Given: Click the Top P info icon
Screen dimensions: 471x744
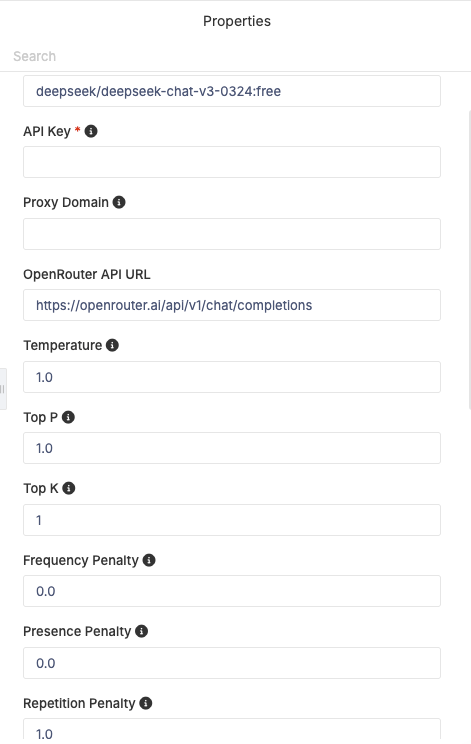Looking at the screenshot, I should pyautogui.click(x=68, y=417).
